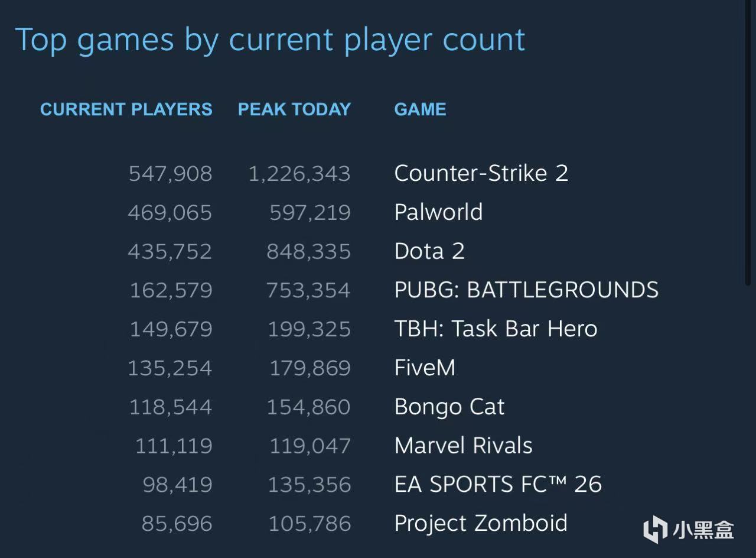This screenshot has width=756, height=558.
Task: Open the Bongo Cat game page
Action: [x=449, y=407]
